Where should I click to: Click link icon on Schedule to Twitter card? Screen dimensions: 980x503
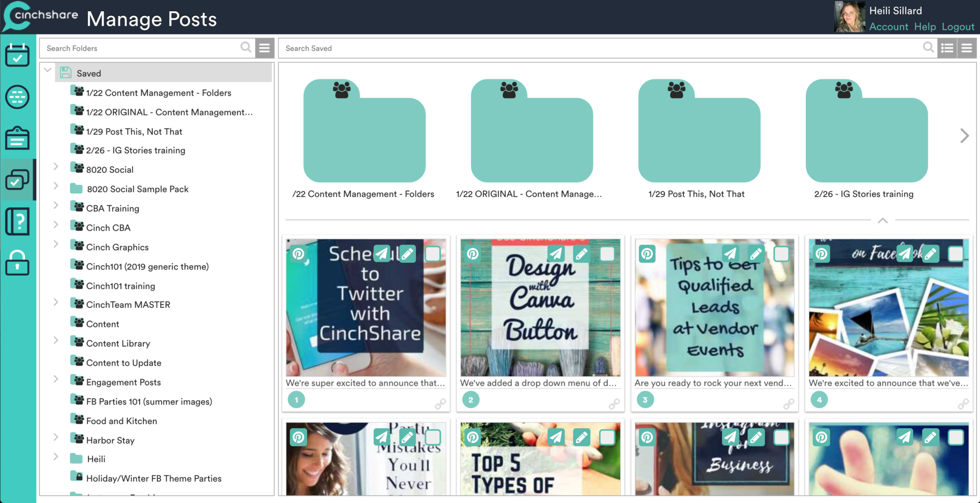point(440,404)
